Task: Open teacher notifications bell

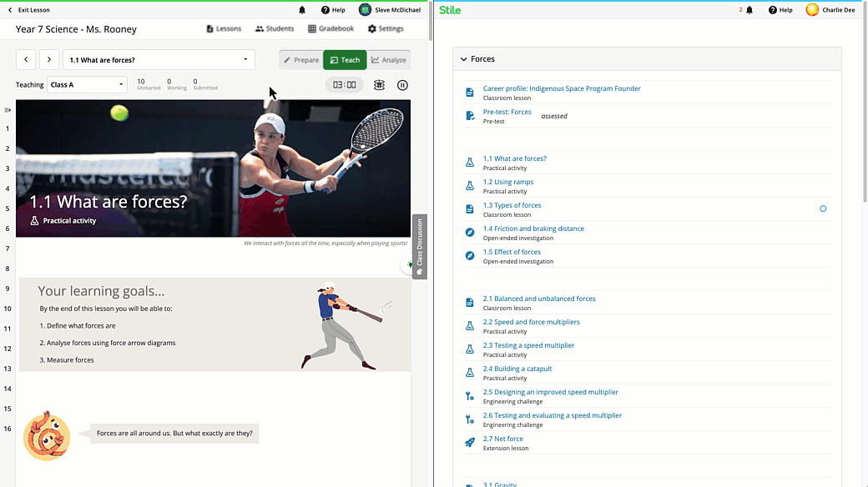Action: pyautogui.click(x=302, y=10)
